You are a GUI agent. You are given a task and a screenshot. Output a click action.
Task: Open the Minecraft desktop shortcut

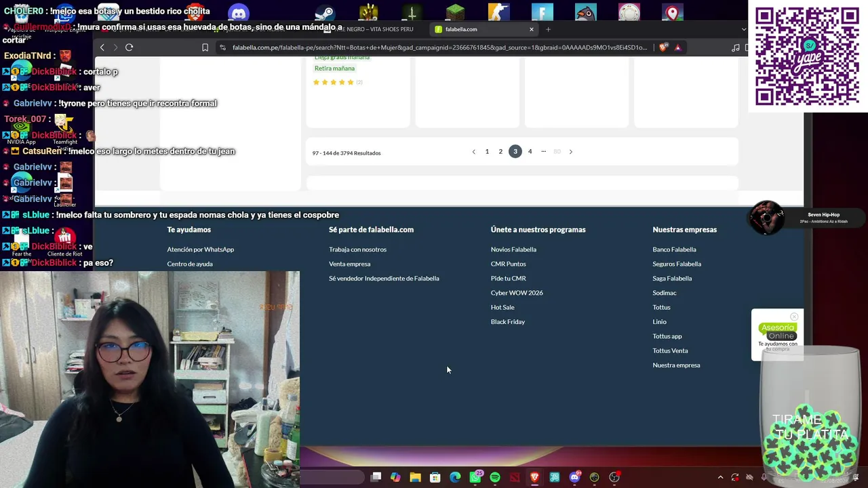(x=456, y=13)
